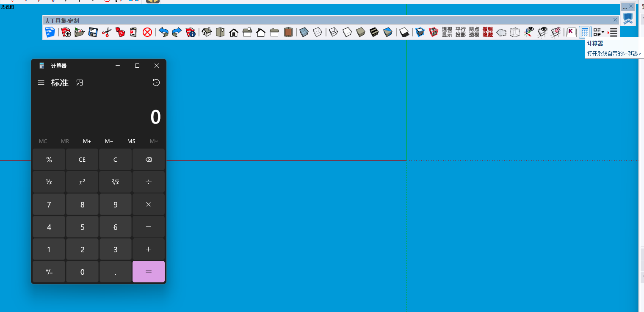Viewport: 644px width, 312px height.
Task: Toggle 透视显示 perspective display
Action: (447, 32)
